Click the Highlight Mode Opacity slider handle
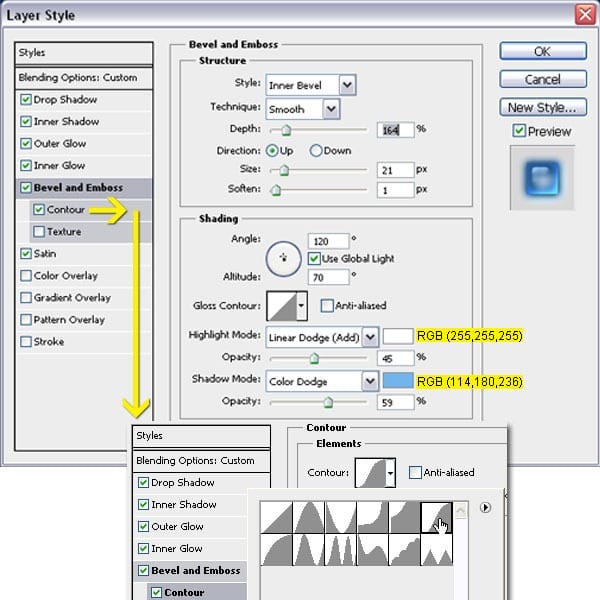Image resolution: width=600 pixels, height=600 pixels. point(314,358)
